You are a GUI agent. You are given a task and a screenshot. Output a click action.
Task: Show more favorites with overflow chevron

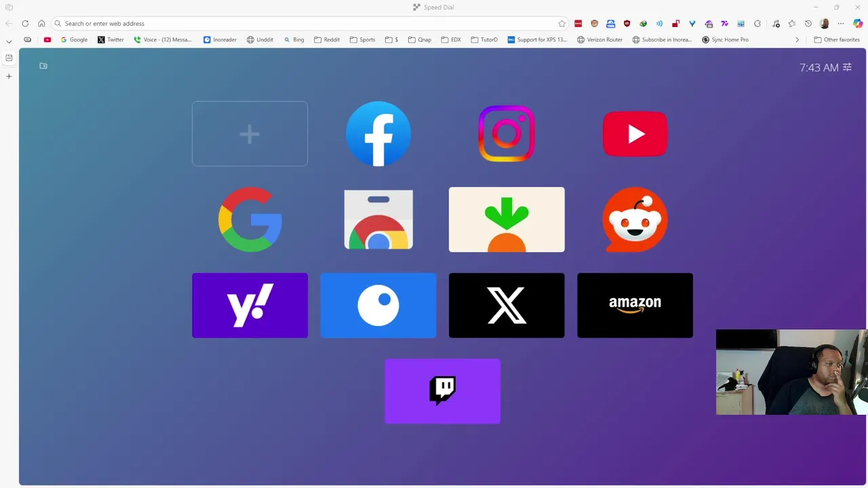point(797,40)
